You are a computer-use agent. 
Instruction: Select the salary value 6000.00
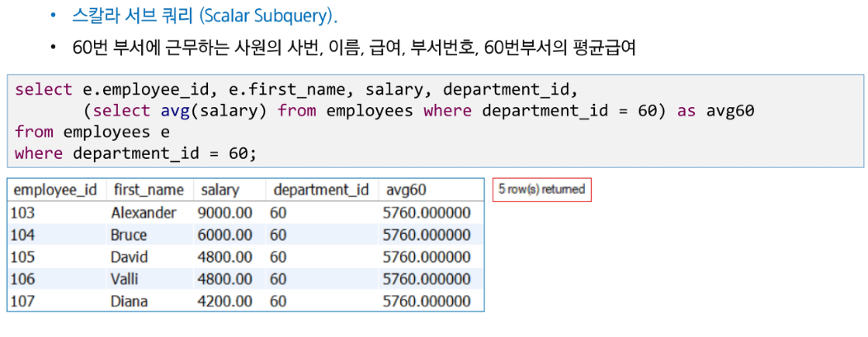click(224, 235)
